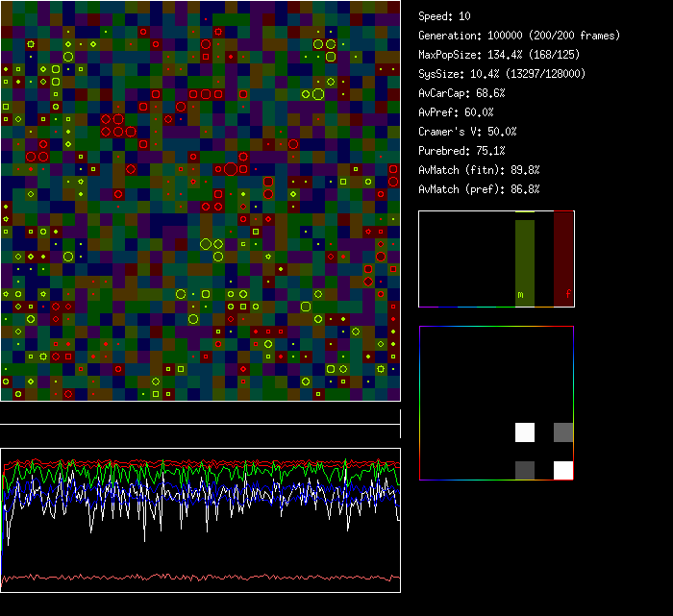Select the dark gray lower-left matrix square
This screenshot has height=616, width=673.
point(525,470)
